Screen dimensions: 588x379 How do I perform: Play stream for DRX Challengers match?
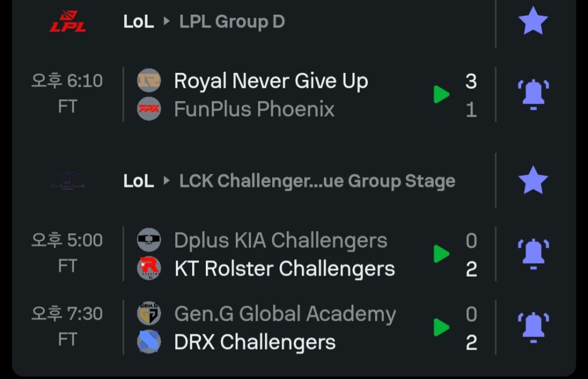click(x=442, y=327)
